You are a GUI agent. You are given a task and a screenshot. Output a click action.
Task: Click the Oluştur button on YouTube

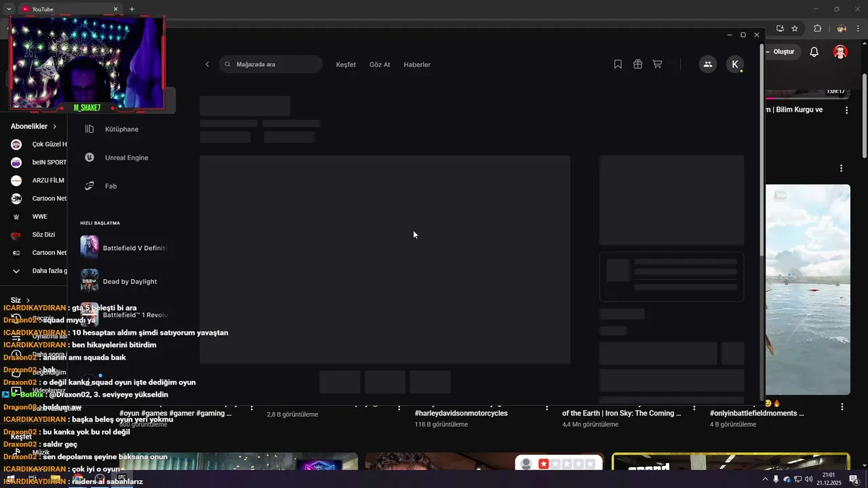pyautogui.click(x=782, y=52)
